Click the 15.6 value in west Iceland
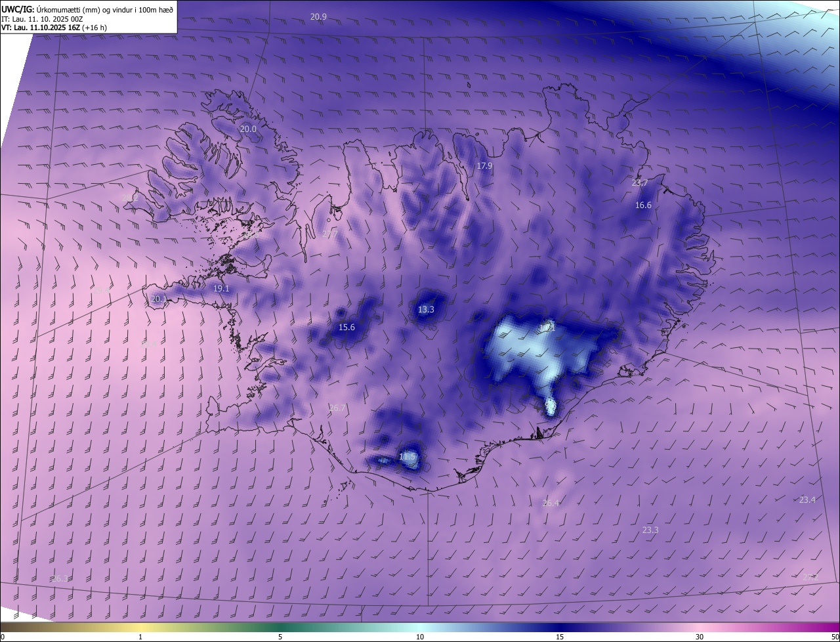 (x=346, y=328)
